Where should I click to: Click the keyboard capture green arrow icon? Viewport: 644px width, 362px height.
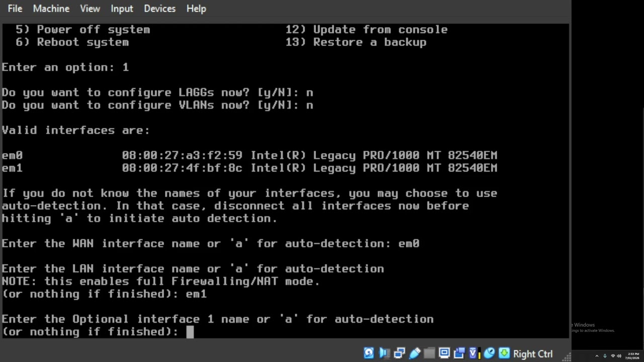pos(504,353)
